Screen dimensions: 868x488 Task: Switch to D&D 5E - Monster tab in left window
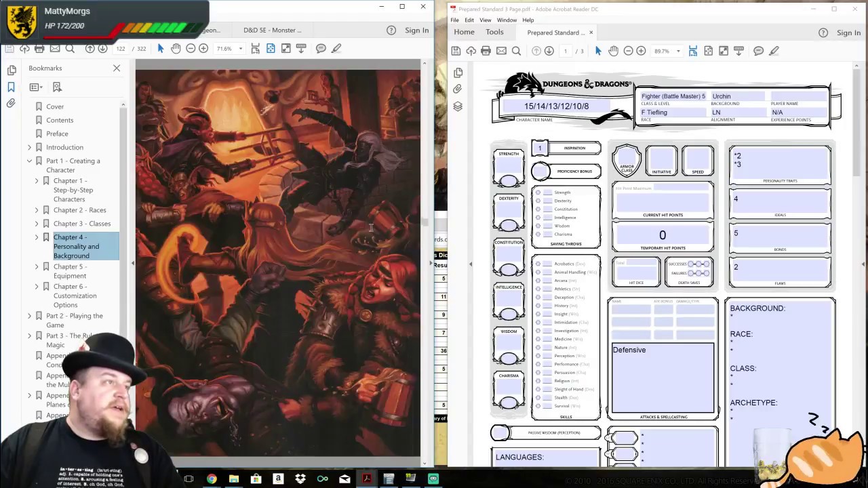[x=272, y=30]
